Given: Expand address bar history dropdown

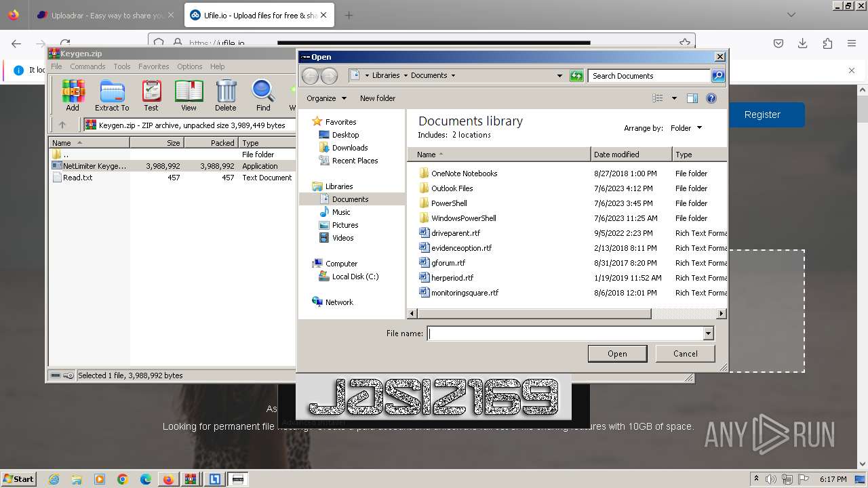Looking at the screenshot, I should (559, 76).
